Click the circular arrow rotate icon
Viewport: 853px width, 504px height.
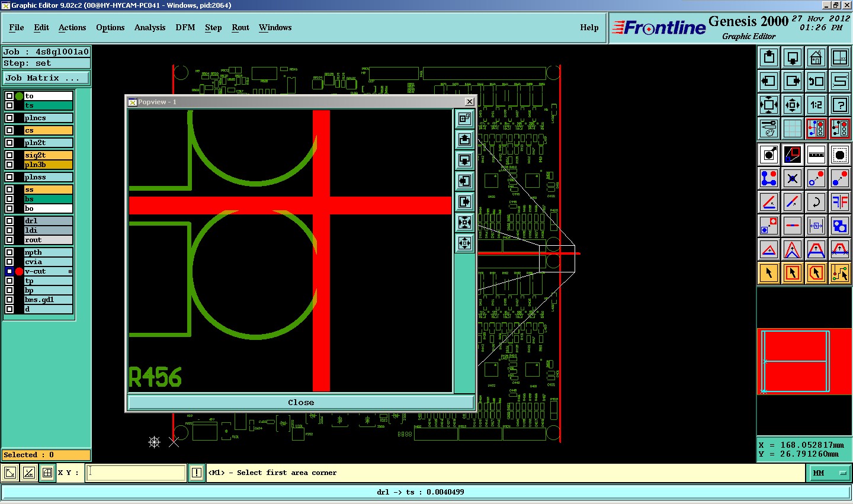click(816, 202)
